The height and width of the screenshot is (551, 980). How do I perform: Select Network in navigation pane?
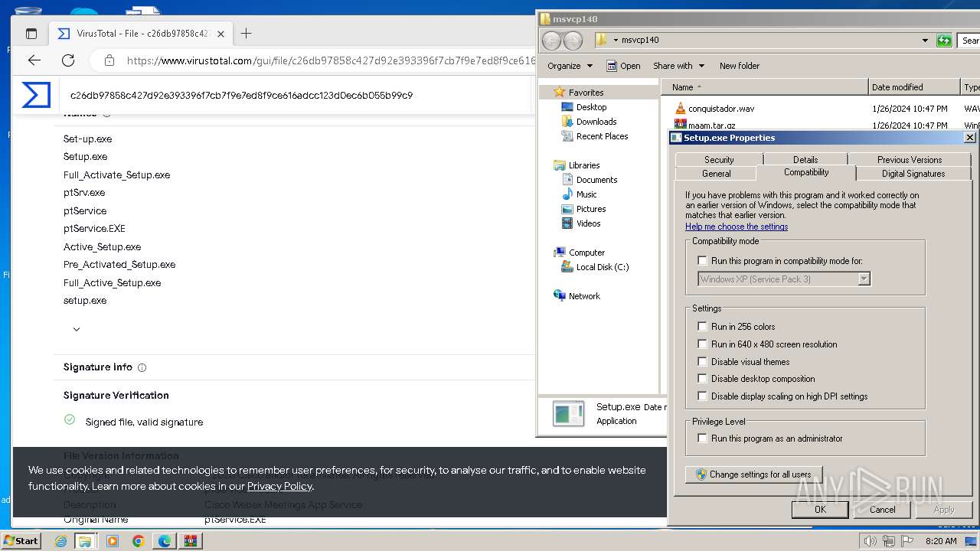coord(584,296)
